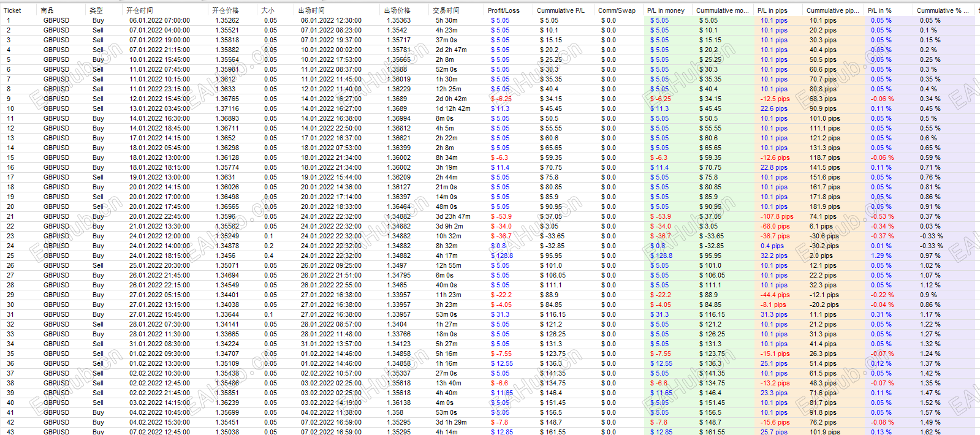Click open time 24.01.2022 18:15:00
The width and height of the screenshot is (980, 435).
(x=159, y=255)
